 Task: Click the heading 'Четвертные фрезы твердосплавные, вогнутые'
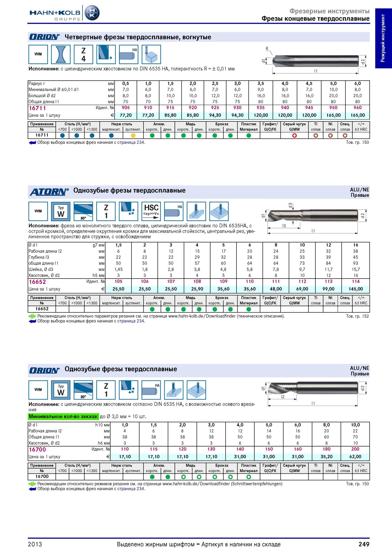(x=138, y=37)
